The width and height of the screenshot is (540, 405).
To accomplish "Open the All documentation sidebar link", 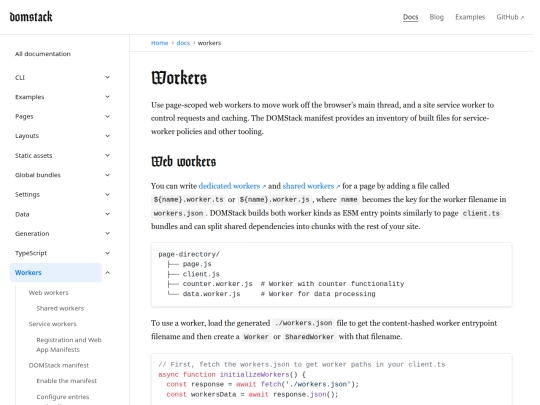I will (43, 54).
